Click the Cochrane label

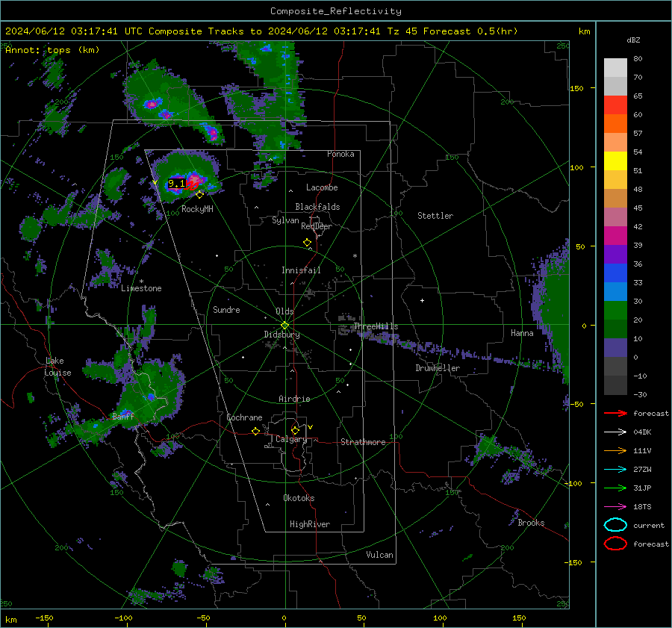click(244, 417)
